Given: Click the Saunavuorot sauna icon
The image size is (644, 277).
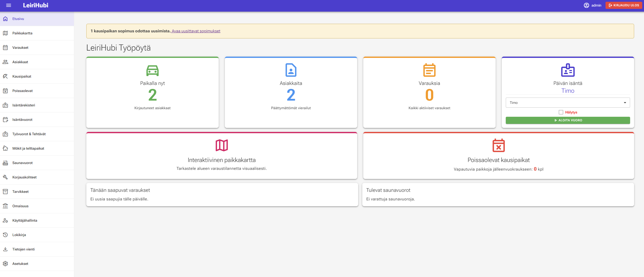Looking at the screenshot, I should [x=5, y=163].
